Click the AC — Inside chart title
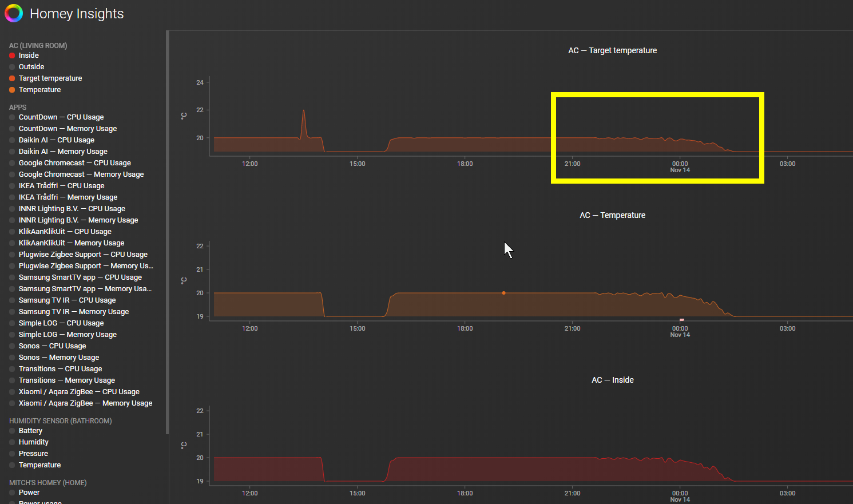853x504 pixels. coord(612,380)
